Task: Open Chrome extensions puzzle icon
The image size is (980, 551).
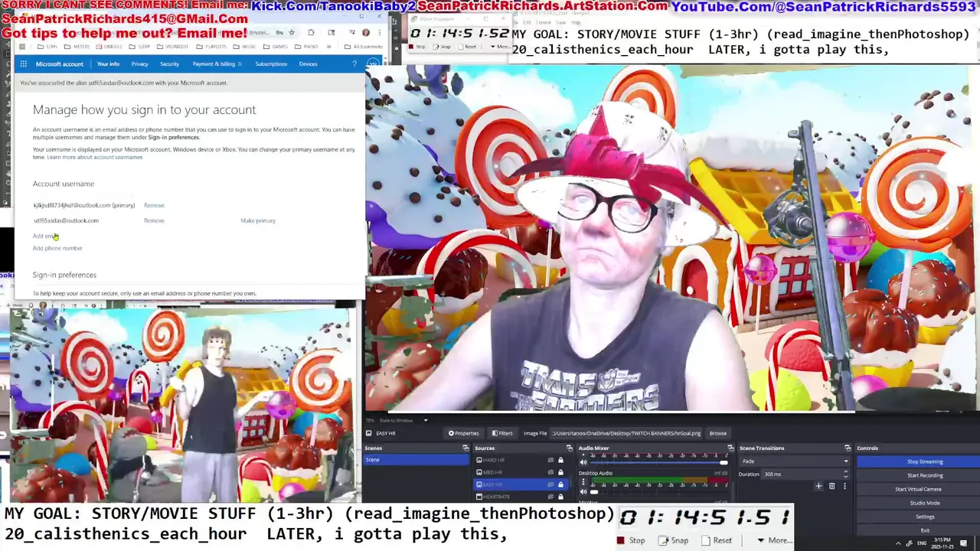Action: coord(311,33)
